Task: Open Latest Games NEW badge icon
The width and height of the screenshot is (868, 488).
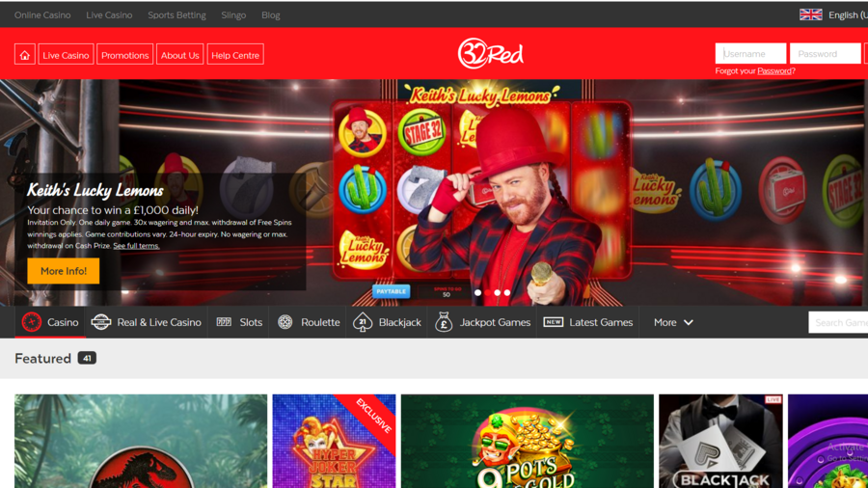Action: (553, 322)
